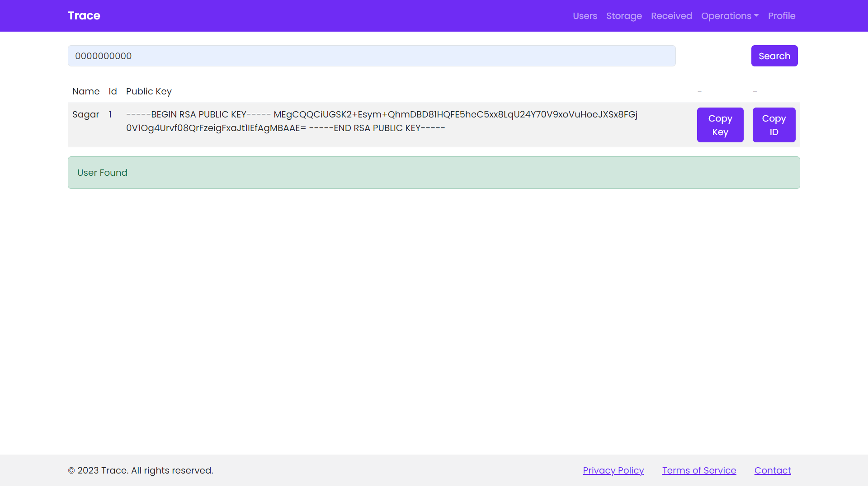Open the Profile page
This screenshot has width=868, height=488.
pos(781,16)
